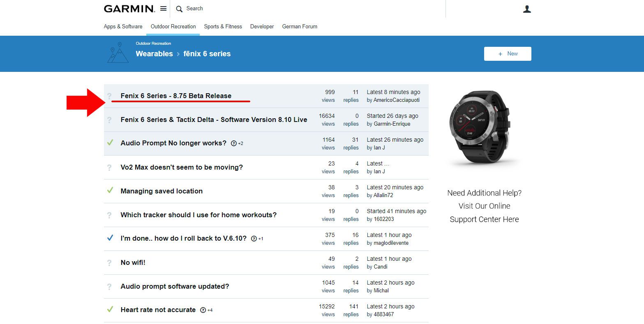Click question icon beside No wifi! thread
This screenshot has width=644, height=324.
point(109,263)
